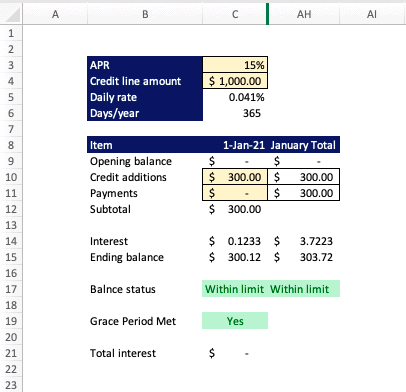Select the Item header cell
This screenshot has width=406, height=392.
145,145
